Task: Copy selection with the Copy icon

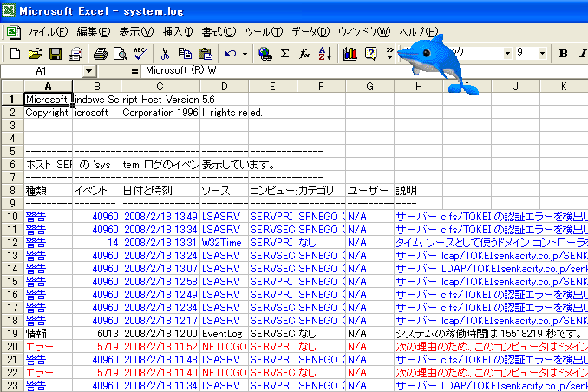Action: (185, 54)
